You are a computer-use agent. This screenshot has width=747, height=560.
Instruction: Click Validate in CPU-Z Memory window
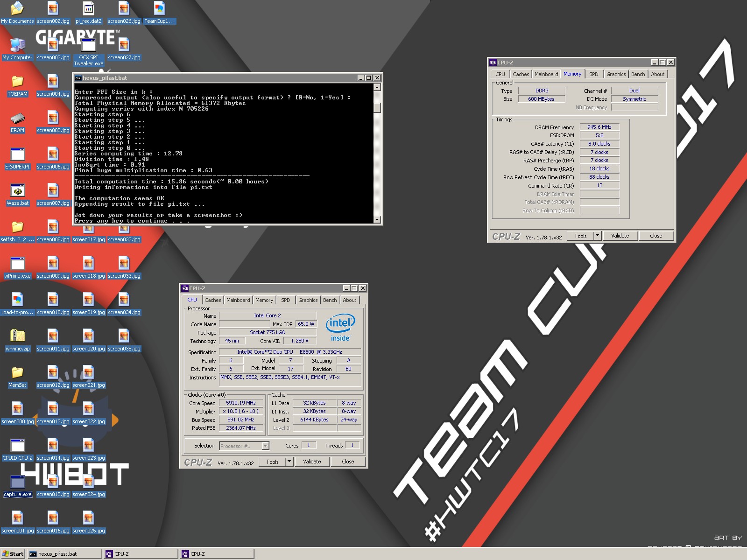tap(620, 236)
